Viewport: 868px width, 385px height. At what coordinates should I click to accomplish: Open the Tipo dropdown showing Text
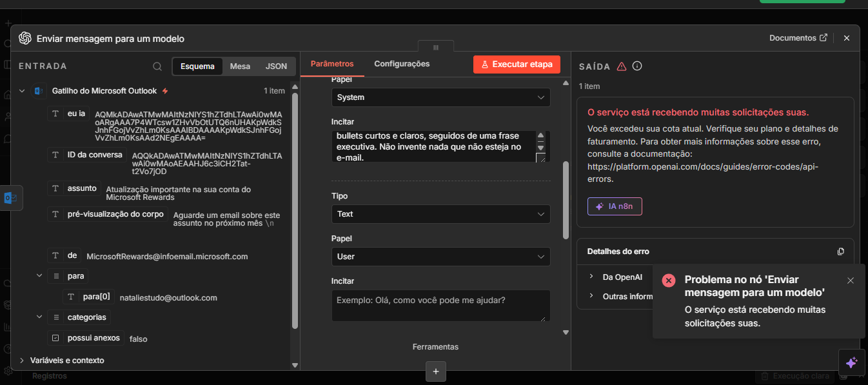click(441, 213)
